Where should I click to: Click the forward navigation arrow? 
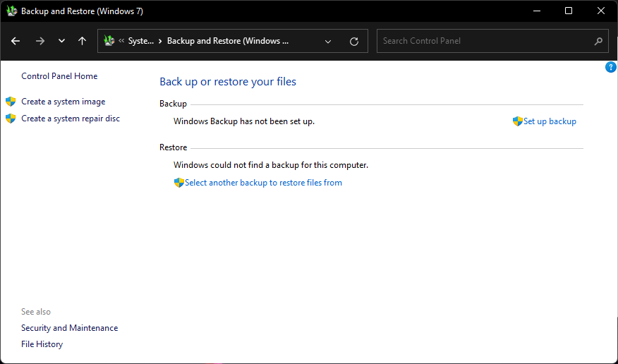click(x=40, y=41)
